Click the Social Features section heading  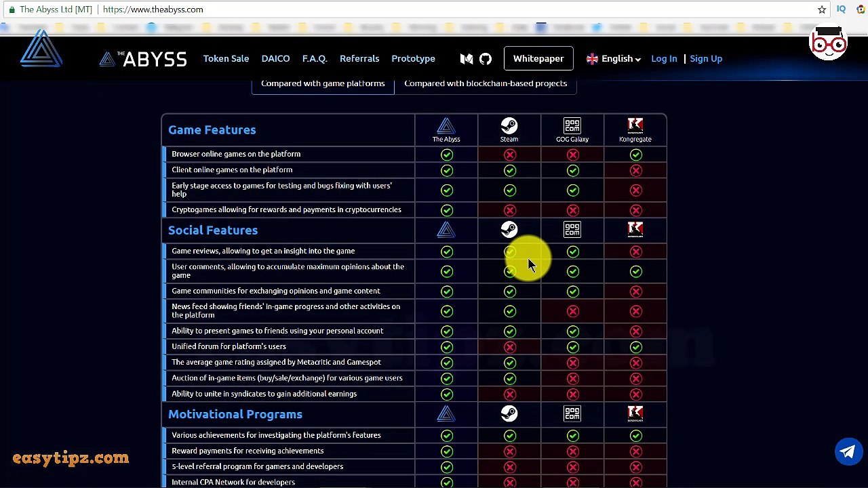pyautogui.click(x=213, y=230)
